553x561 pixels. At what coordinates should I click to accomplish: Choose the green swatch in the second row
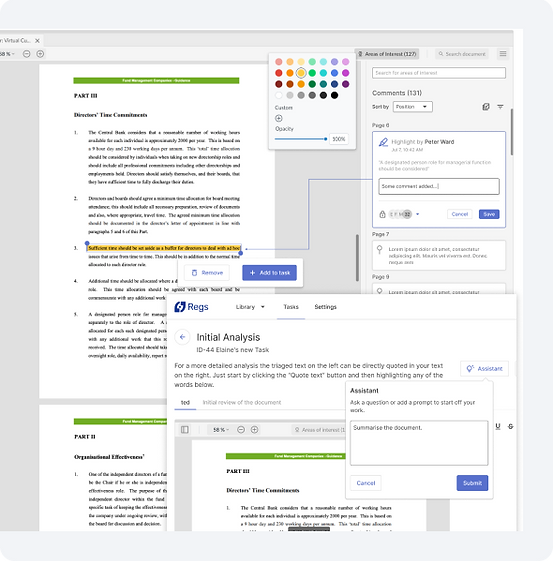pos(312,73)
